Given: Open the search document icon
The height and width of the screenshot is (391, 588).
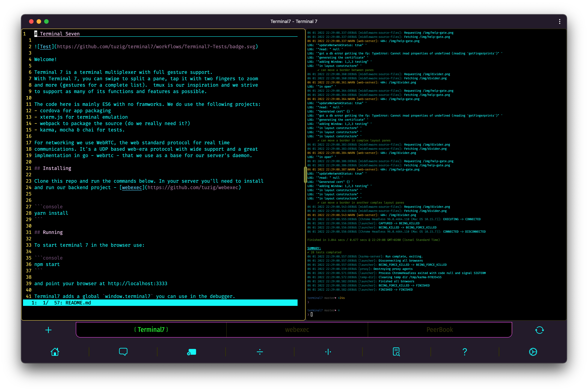Looking at the screenshot, I should pos(396,352).
